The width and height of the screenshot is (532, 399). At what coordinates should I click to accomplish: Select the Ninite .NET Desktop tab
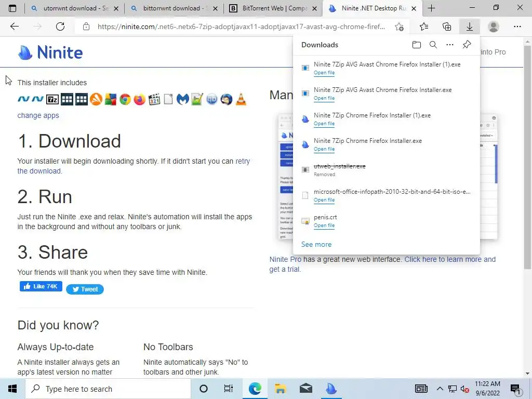coord(373,8)
